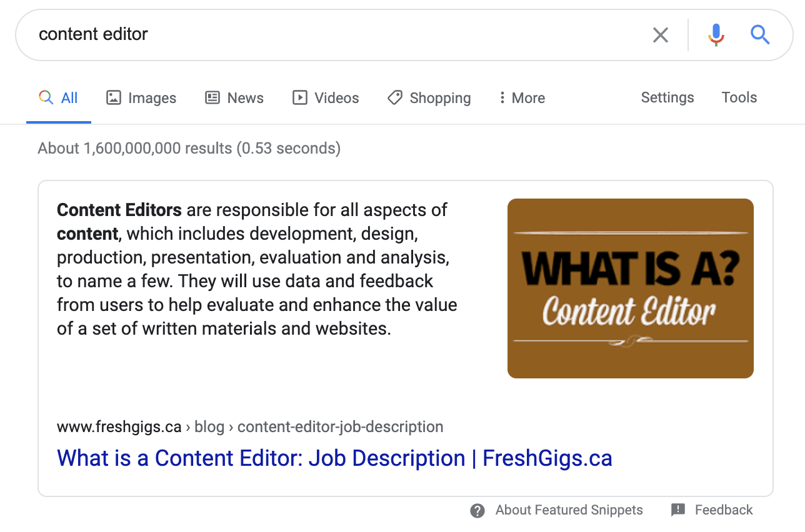Click the About Featured Snippets link
805x532 pixels.
pos(569,510)
